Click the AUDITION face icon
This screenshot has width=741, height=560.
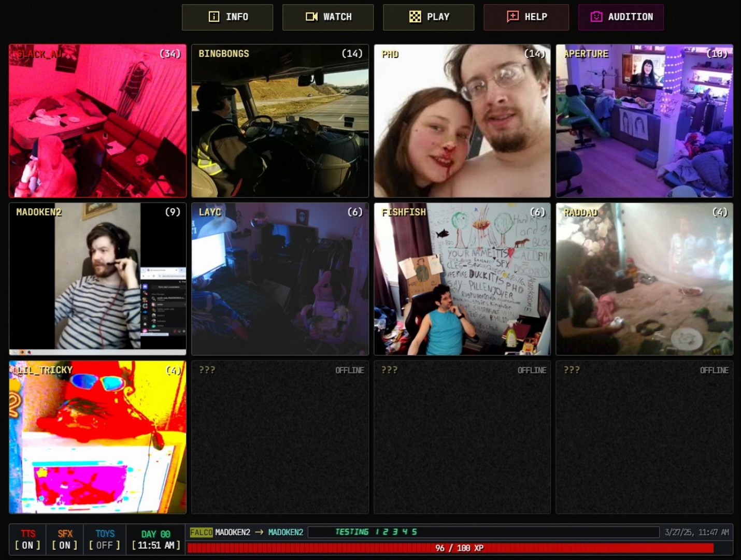coord(596,17)
